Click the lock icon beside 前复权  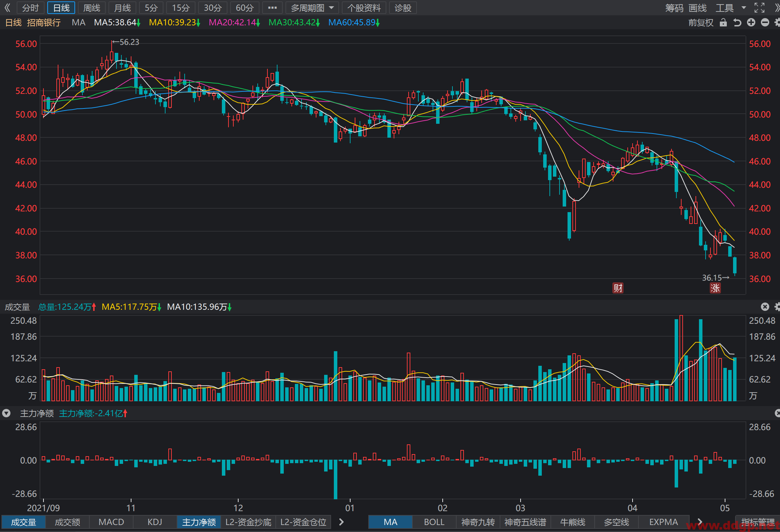tap(723, 23)
